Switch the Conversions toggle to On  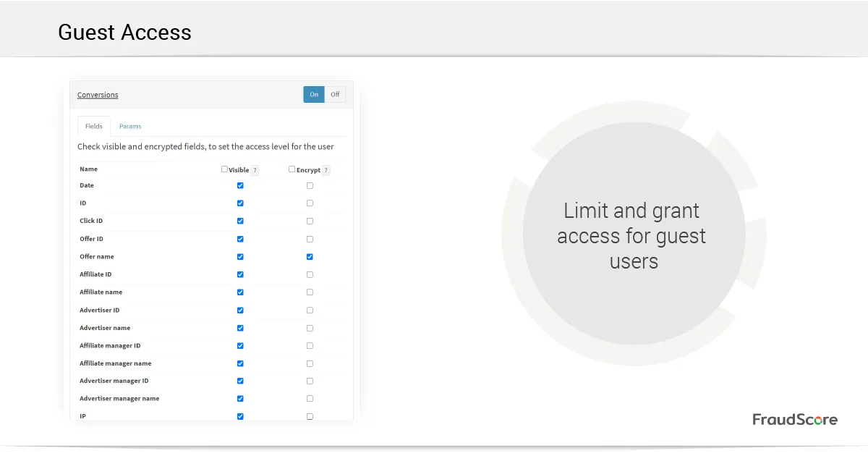[314, 95]
